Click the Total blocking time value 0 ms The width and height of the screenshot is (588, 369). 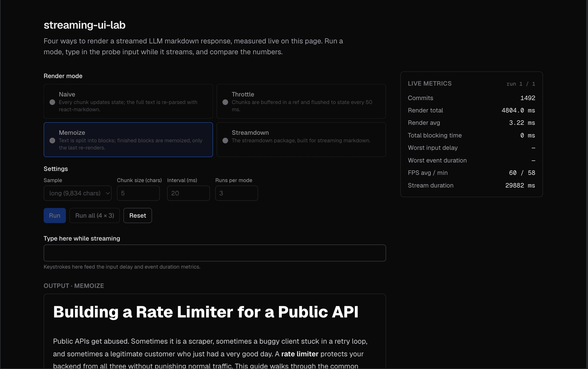[x=528, y=135]
